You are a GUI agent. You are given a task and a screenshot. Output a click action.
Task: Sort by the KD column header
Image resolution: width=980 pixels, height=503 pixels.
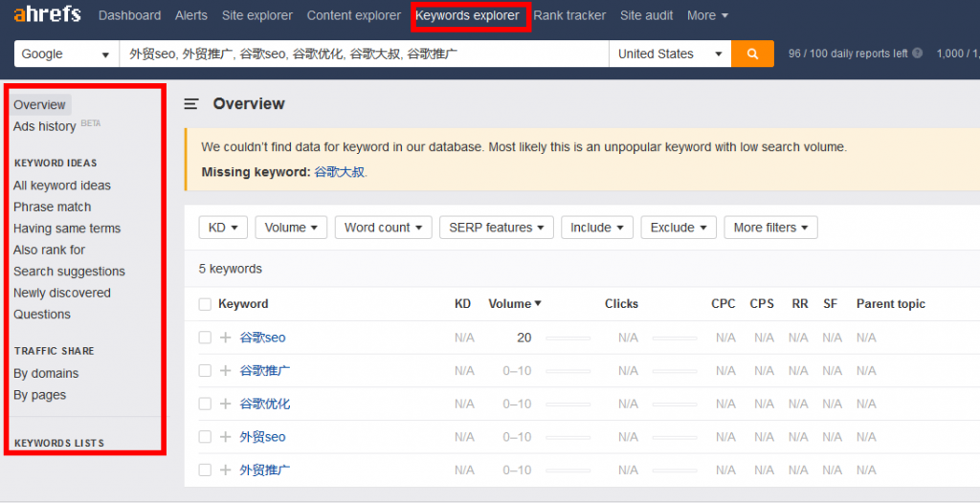(x=462, y=304)
